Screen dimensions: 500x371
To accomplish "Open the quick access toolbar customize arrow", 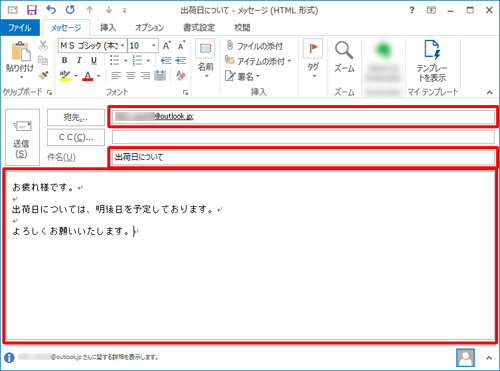I will click(x=124, y=11).
